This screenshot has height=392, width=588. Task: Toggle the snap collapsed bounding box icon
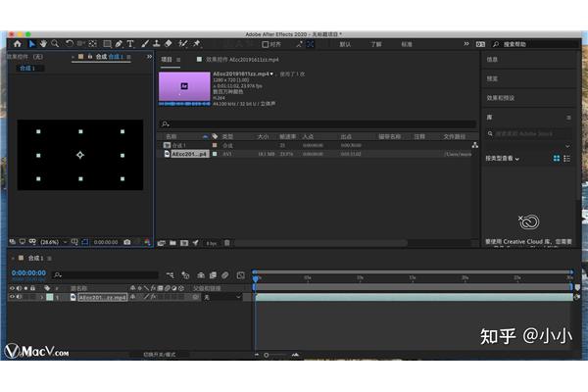point(310,44)
